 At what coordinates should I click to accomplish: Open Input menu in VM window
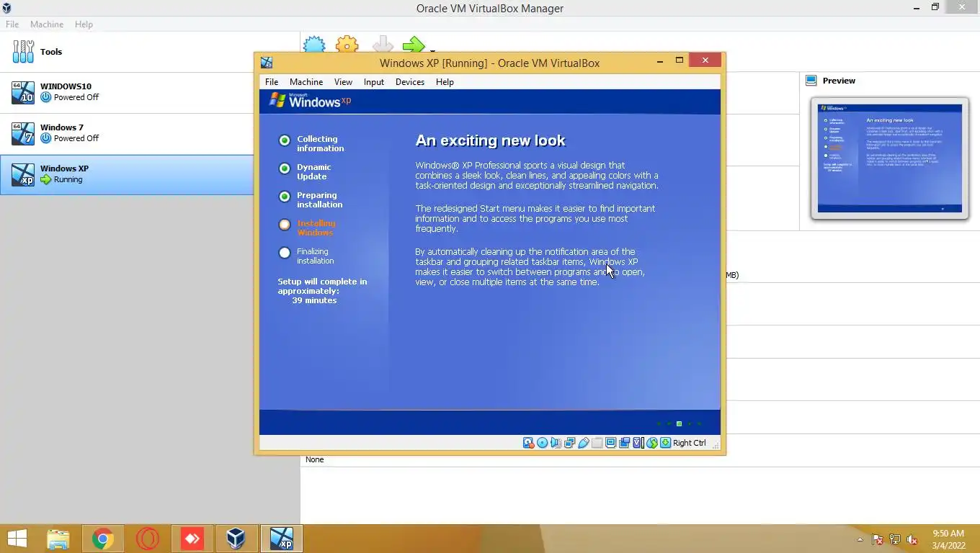(x=374, y=82)
